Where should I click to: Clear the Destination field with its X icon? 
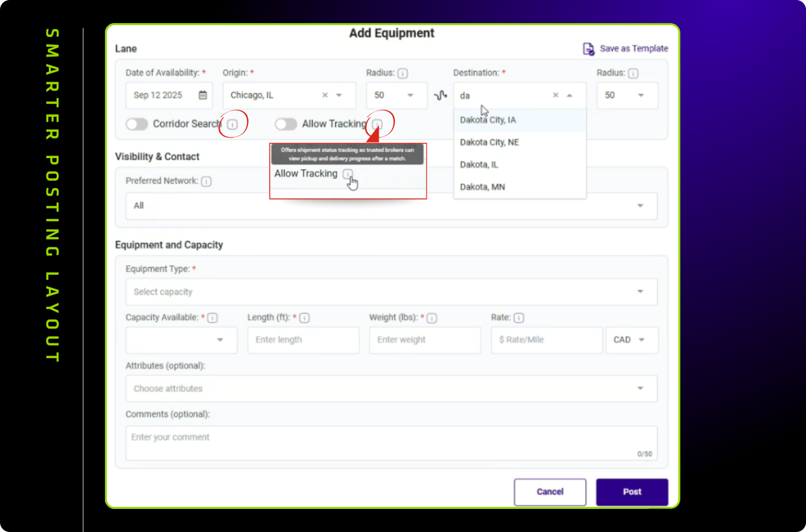(x=556, y=95)
